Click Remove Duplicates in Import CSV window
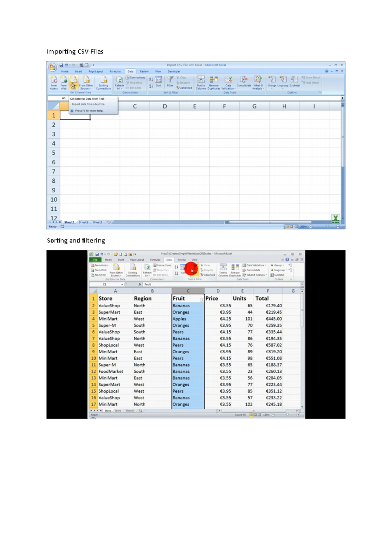This screenshot has height=555, width=392. tap(214, 82)
